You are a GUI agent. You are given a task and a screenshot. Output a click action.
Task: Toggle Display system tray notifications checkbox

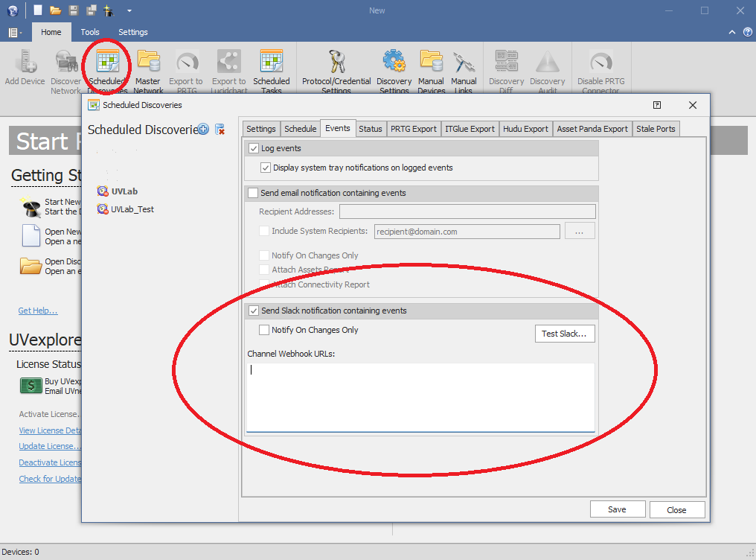[x=265, y=168]
